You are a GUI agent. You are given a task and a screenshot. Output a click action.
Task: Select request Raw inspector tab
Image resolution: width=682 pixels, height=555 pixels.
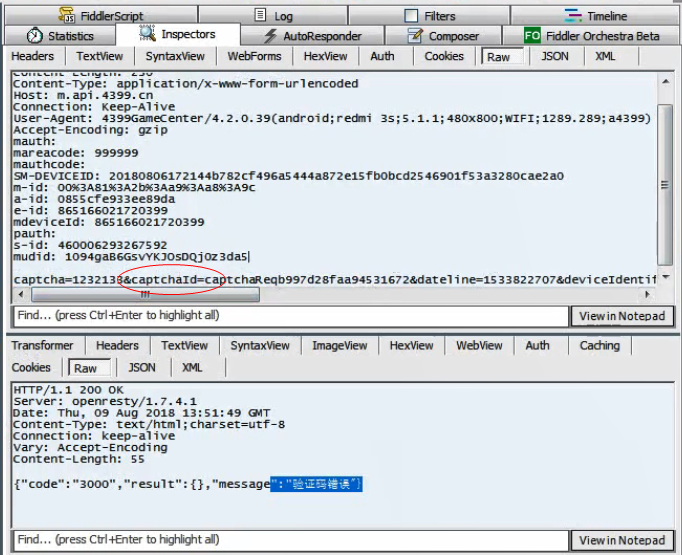pos(502,57)
